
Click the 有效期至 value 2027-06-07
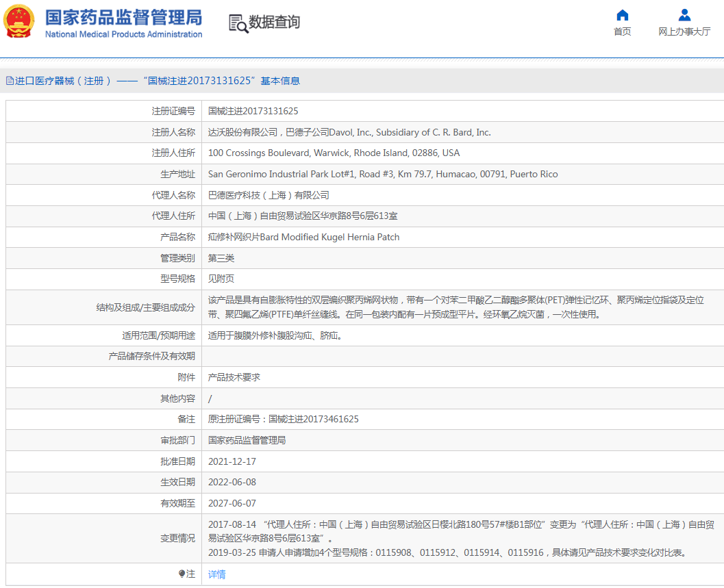(x=232, y=503)
